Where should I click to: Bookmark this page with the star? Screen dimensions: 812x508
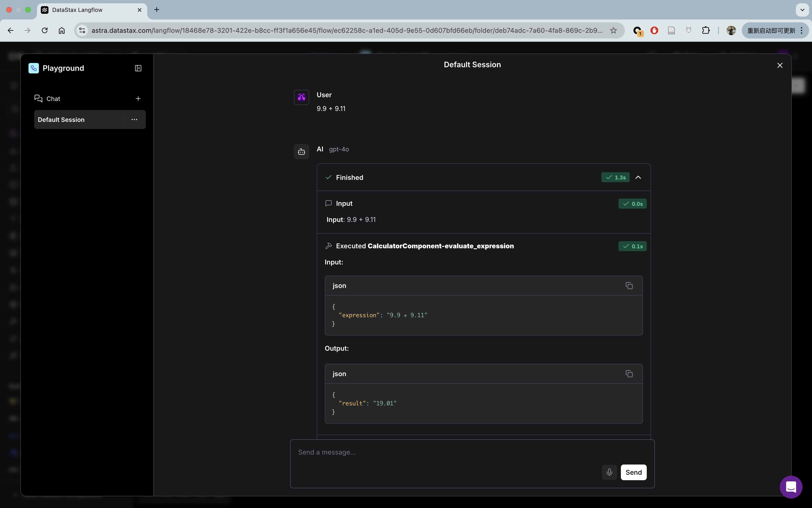coord(613,31)
